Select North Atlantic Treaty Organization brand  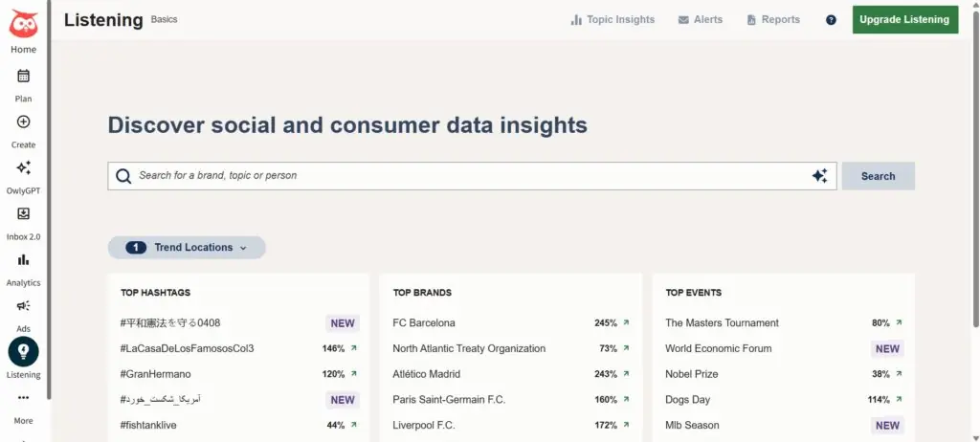tap(469, 348)
